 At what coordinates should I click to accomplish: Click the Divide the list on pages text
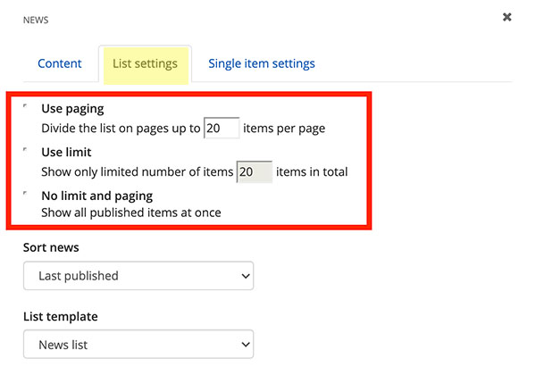click(x=120, y=129)
